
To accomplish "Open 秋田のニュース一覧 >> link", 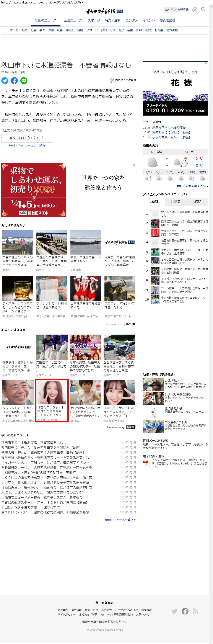I will click(120, 520).
